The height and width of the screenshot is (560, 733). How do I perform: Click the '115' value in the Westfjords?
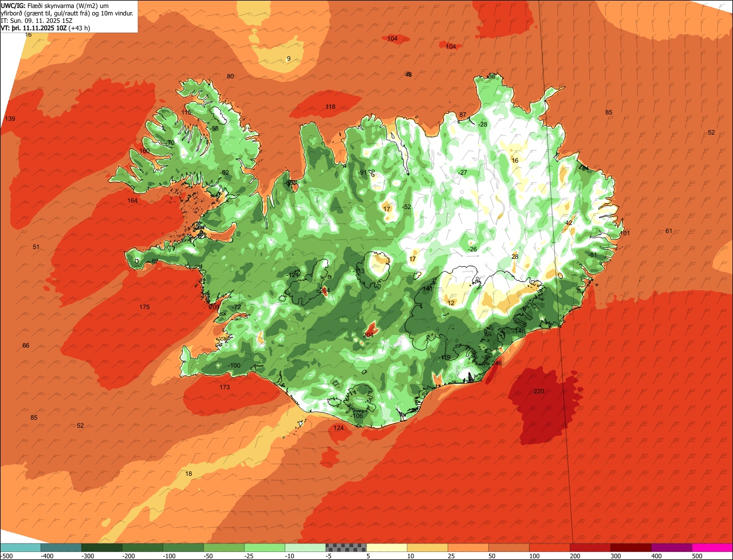(187, 112)
